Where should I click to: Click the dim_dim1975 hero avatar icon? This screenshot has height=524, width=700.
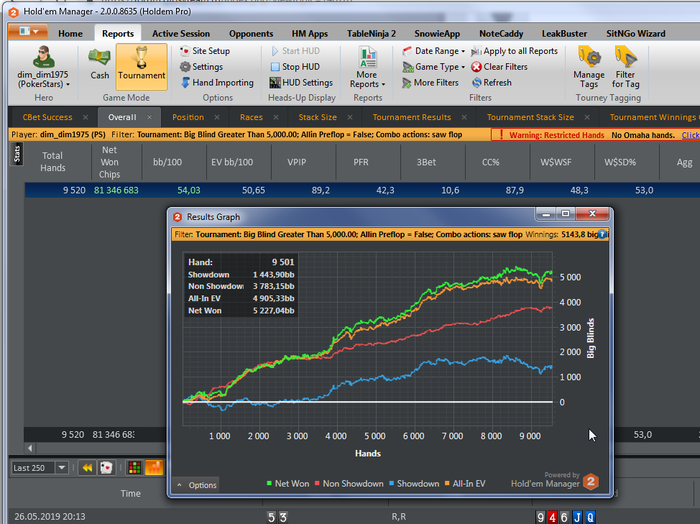(43, 57)
